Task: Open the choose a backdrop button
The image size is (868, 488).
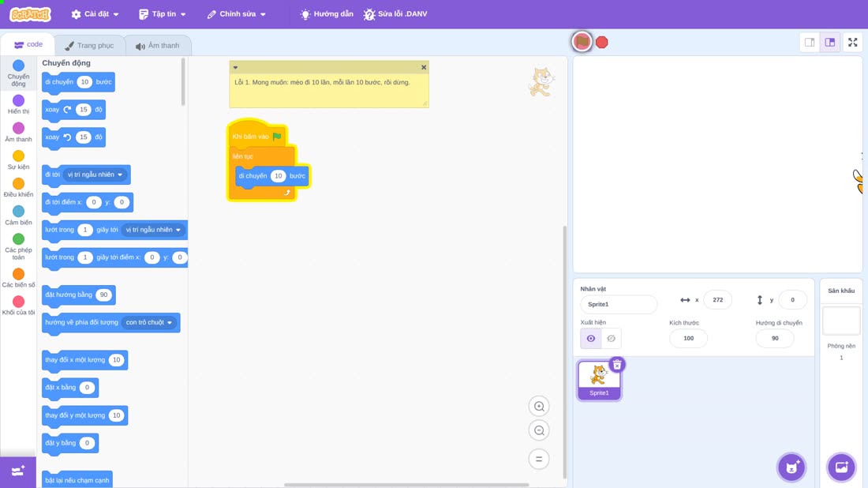Action: (x=841, y=467)
